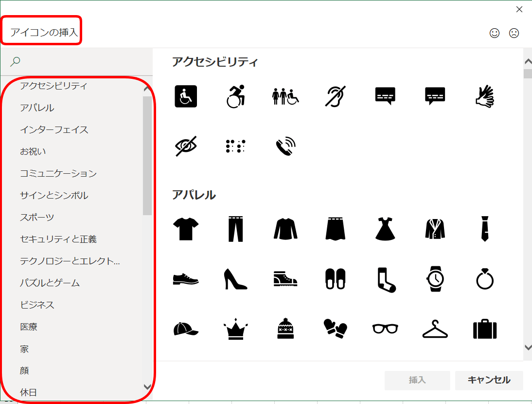Go to the スポーツ category

tap(37, 217)
